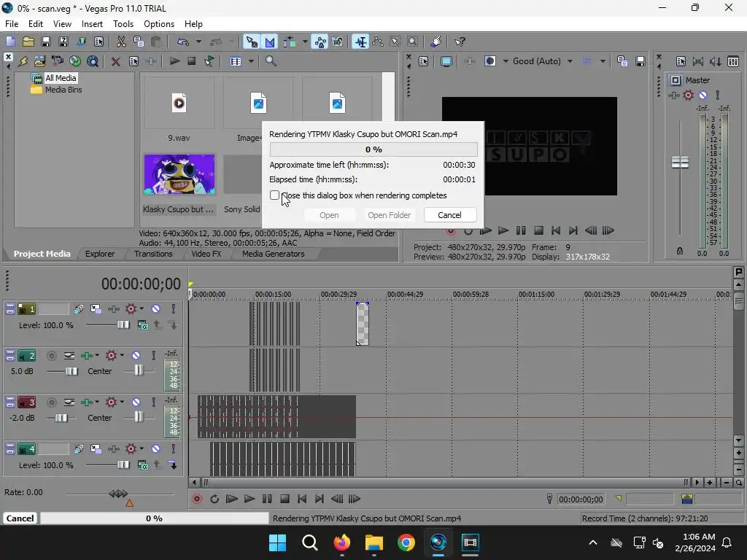Cancel the render in the dialog

[449, 215]
